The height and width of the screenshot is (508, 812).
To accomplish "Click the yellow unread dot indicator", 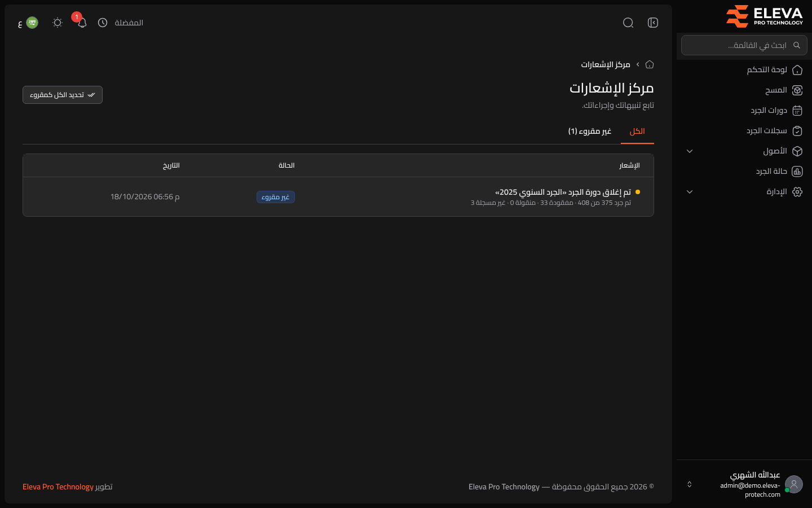I will pos(638,192).
